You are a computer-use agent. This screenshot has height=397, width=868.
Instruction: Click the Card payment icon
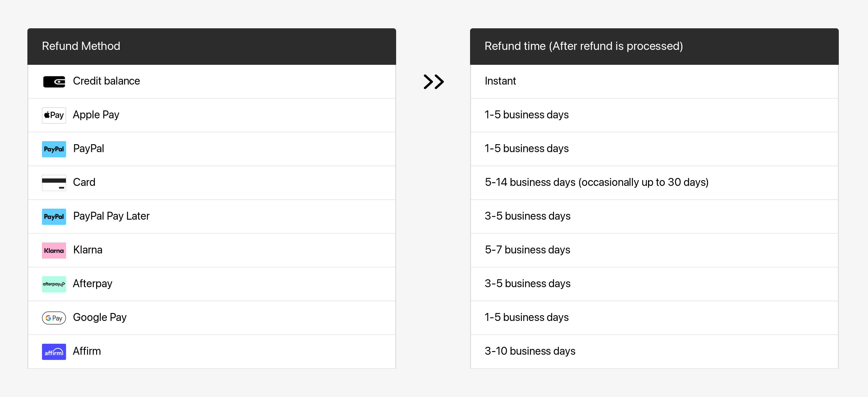pos(54,183)
